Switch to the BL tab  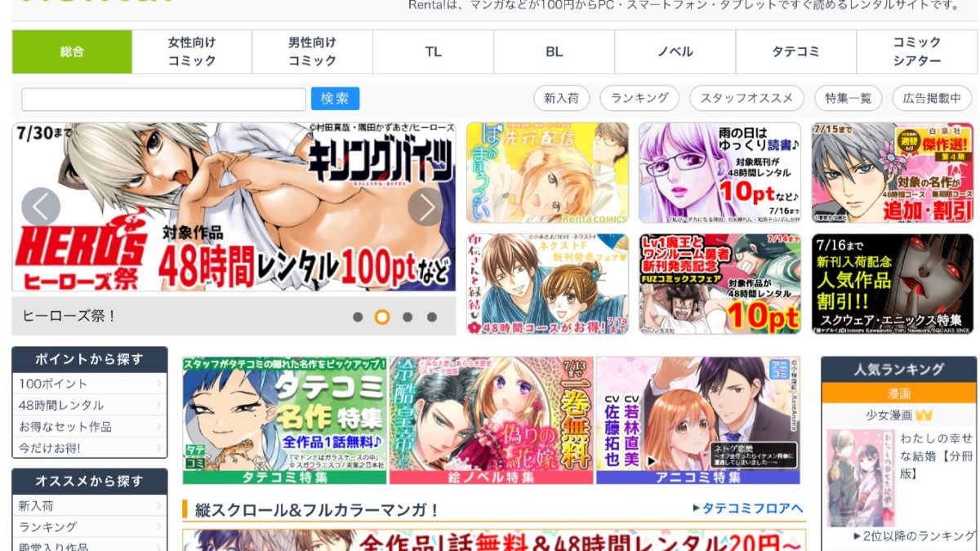[x=554, y=51]
